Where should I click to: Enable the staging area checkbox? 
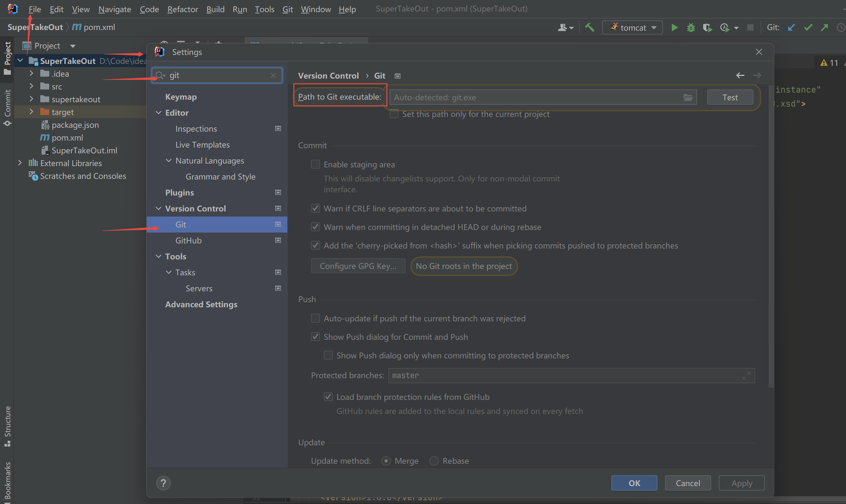(x=315, y=164)
